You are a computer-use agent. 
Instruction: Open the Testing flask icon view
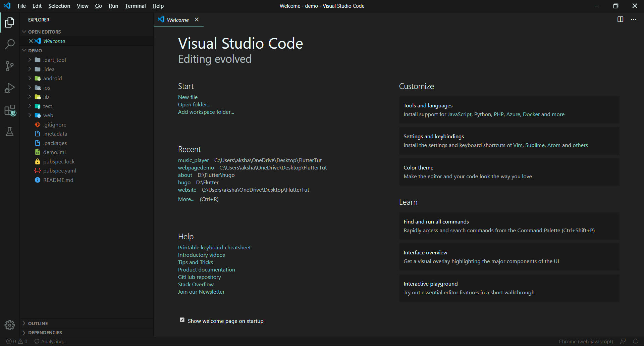[10, 132]
